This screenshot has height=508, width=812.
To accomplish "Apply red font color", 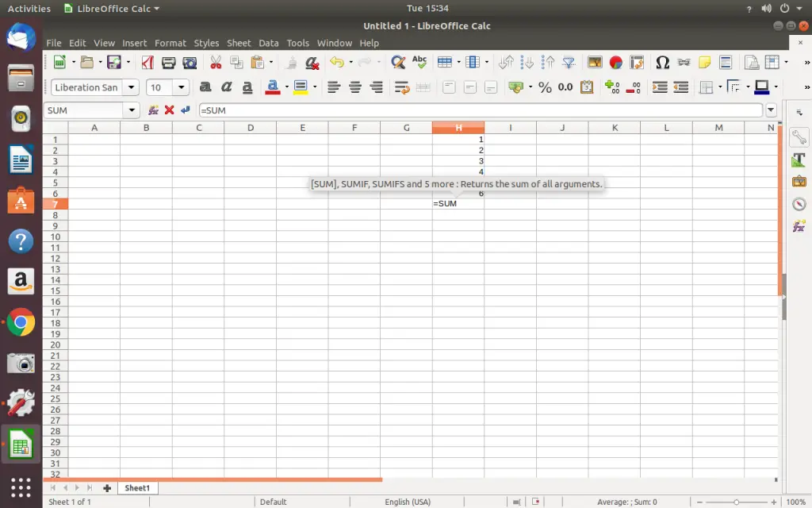I will click(273, 87).
